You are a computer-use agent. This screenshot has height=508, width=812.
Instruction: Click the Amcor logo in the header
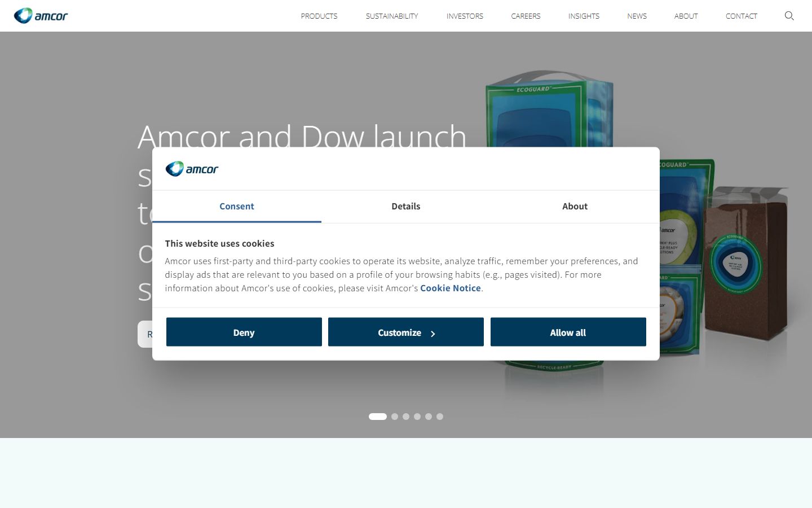click(x=41, y=16)
